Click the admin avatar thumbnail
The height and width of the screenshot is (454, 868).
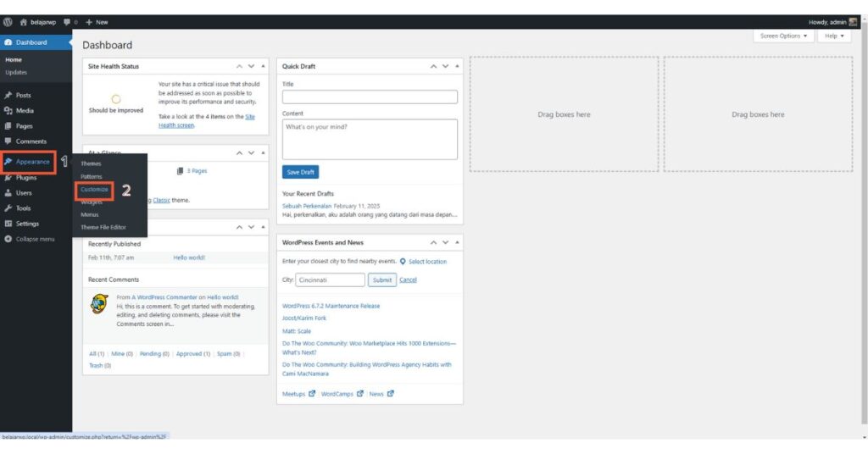tap(853, 22)
